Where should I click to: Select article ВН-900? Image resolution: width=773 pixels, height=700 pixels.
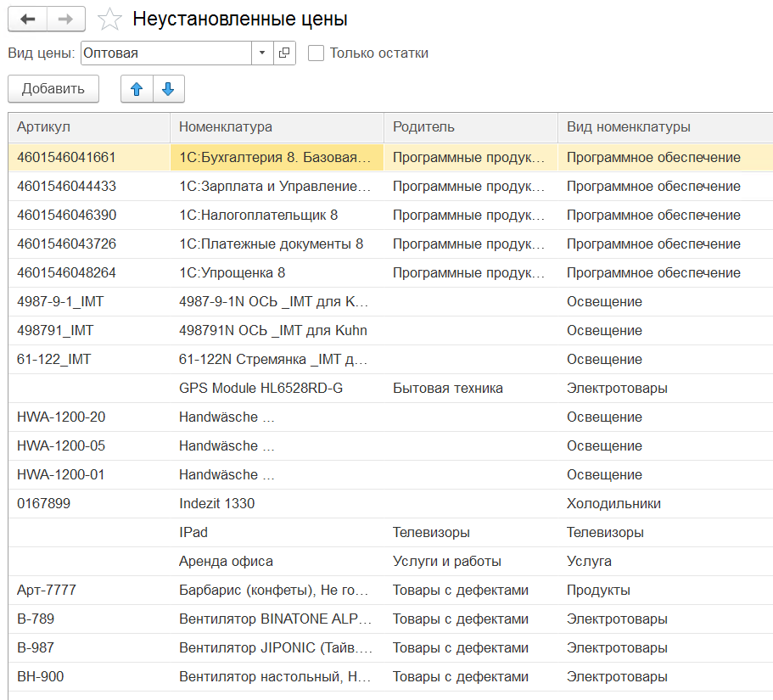[89, 676]
